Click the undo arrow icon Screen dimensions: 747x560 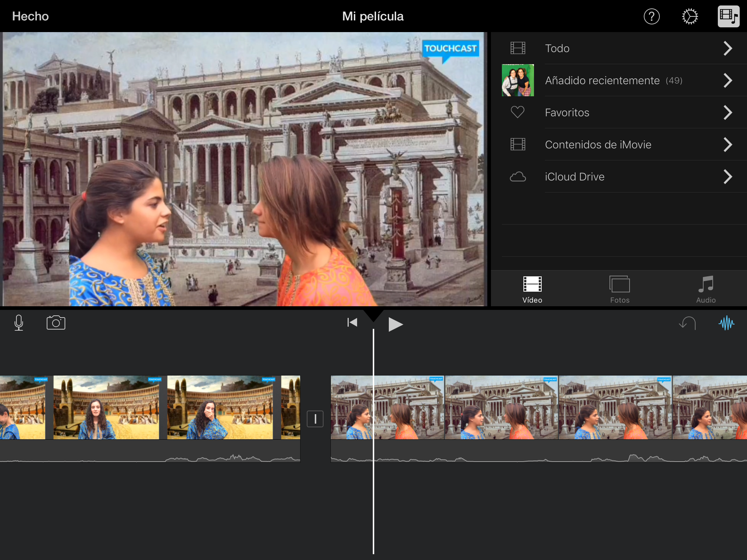(688, 323)
